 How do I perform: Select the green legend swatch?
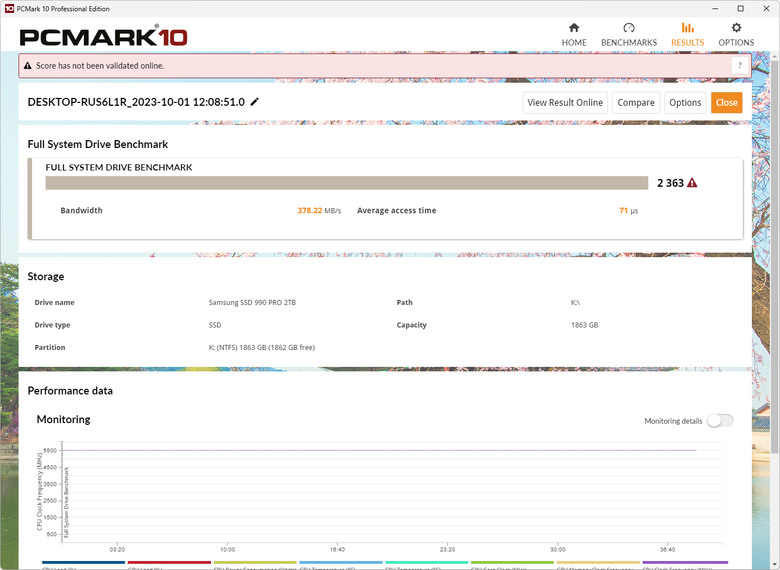512,563
